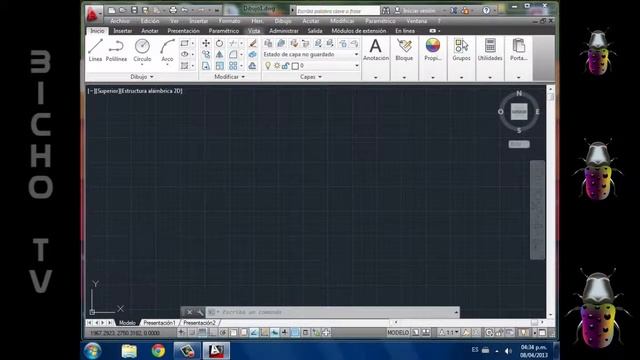Screen dimensions: 640x360
Task: Click the Rectangle tool icon in Dibujo
Action: click(184, 43)
